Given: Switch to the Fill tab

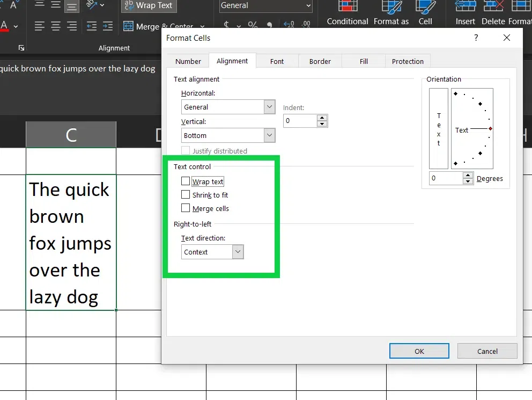Looking at the screenshot, I should tap(364, 61).
